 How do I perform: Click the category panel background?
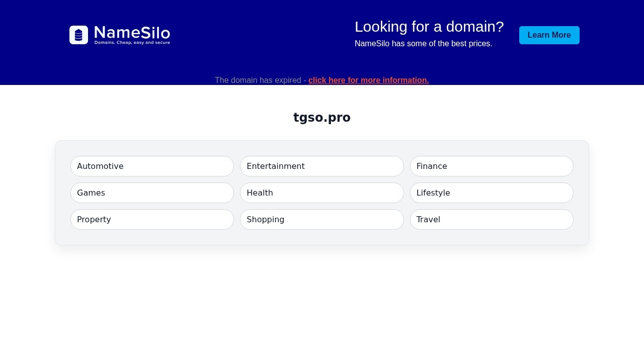tap(321, 237)
